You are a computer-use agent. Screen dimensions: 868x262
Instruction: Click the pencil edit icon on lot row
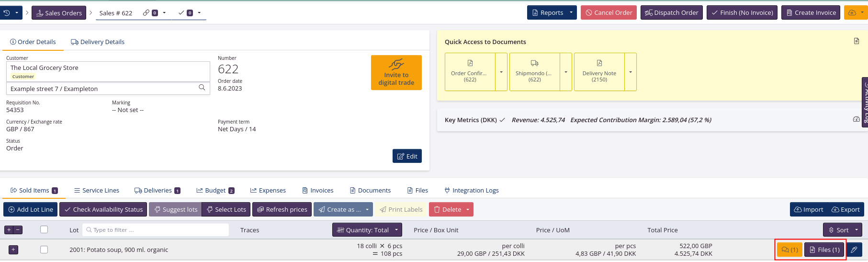(x=854, y=250)
